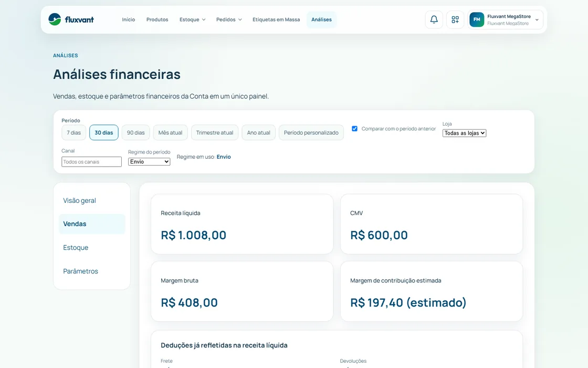Go to Início in top navigation
This screenshot has width=588, height=368.
[128, 19]
